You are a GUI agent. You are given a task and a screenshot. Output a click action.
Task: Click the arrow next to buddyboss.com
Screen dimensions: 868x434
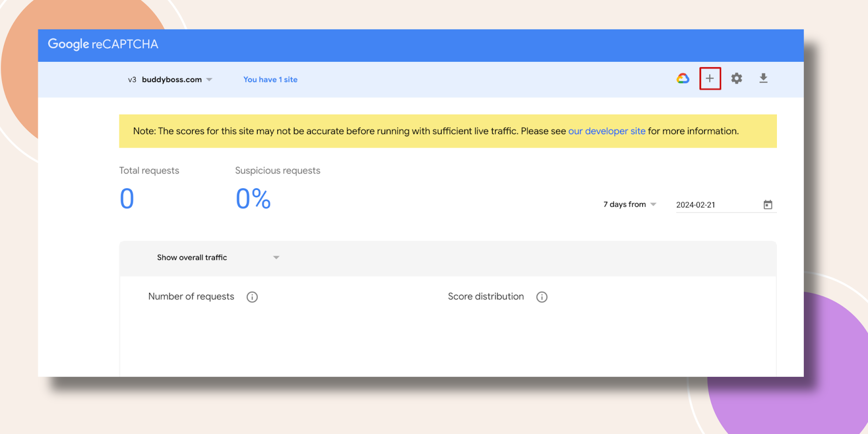coord(209,80)
